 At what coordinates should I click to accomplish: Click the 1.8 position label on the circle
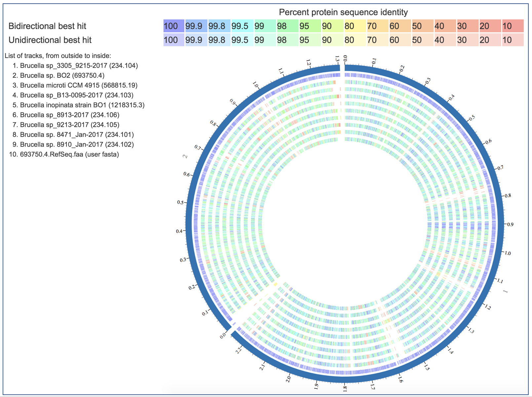(x=345, y=388)
